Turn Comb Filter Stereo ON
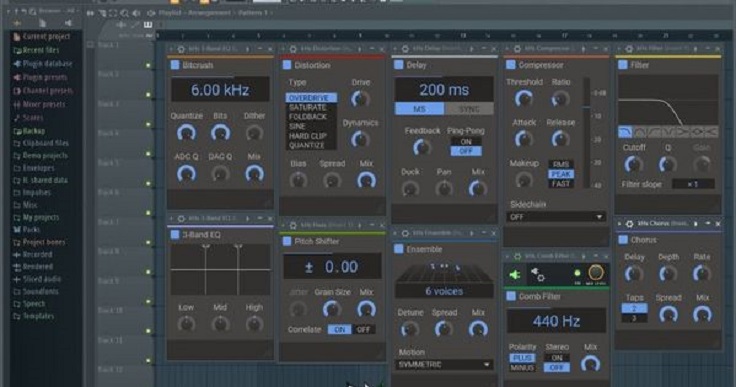This screenshot has height=387, width=736. tap(557, 357)
